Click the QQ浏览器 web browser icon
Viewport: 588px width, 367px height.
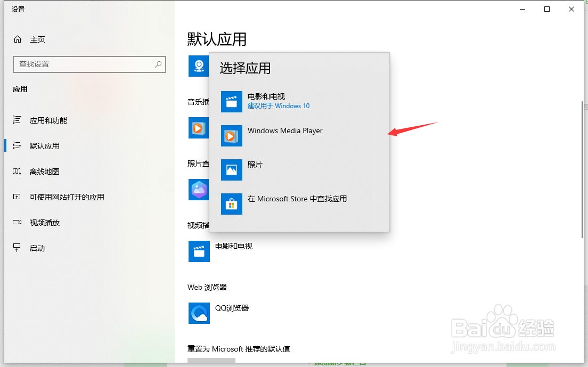199,313
